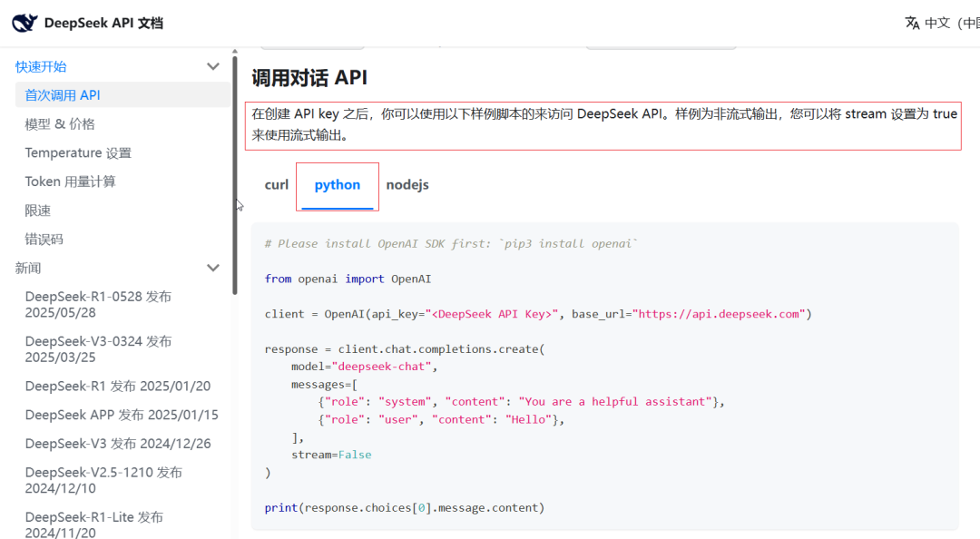Open Temperature 设置 sidebar link
Viewport: 980px width, 539px height.
(78, 153)
